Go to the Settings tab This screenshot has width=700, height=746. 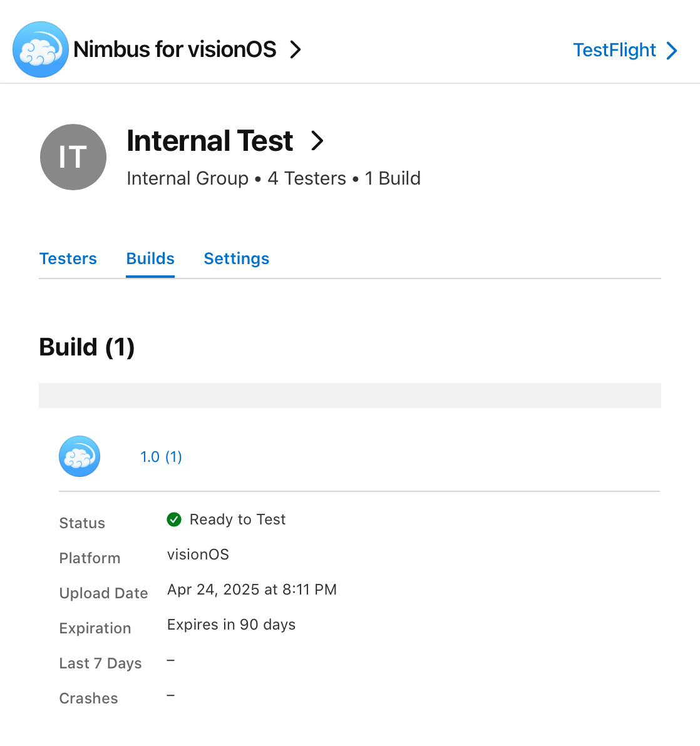click(237, 258)
